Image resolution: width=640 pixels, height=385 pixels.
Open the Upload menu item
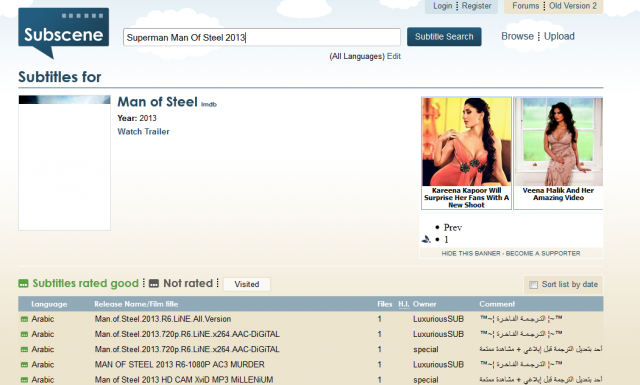coord(559,36)
